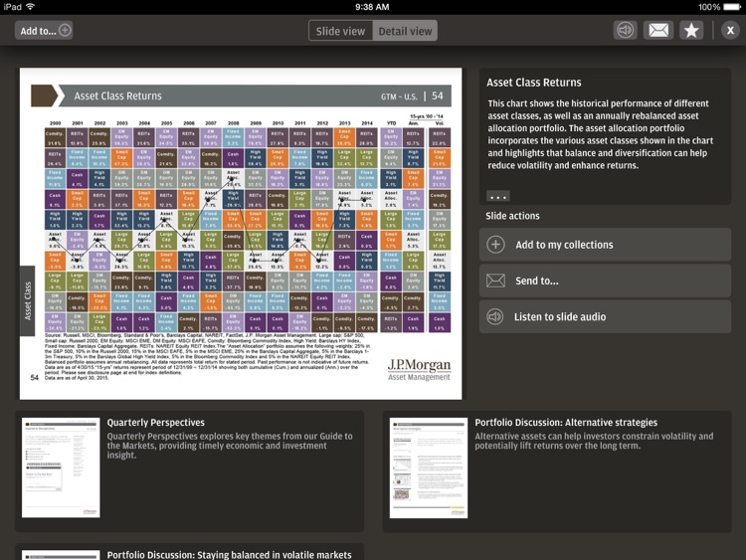Click the plus icon inside Add to... button
This screenshot has width=746, height=560.
pos(65,31)
